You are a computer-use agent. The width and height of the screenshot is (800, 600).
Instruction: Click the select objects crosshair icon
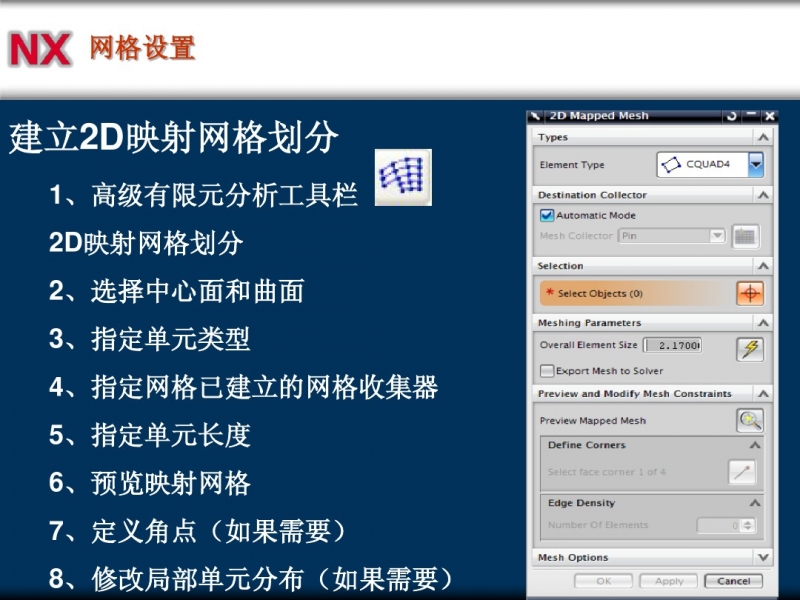click(749, 293)
